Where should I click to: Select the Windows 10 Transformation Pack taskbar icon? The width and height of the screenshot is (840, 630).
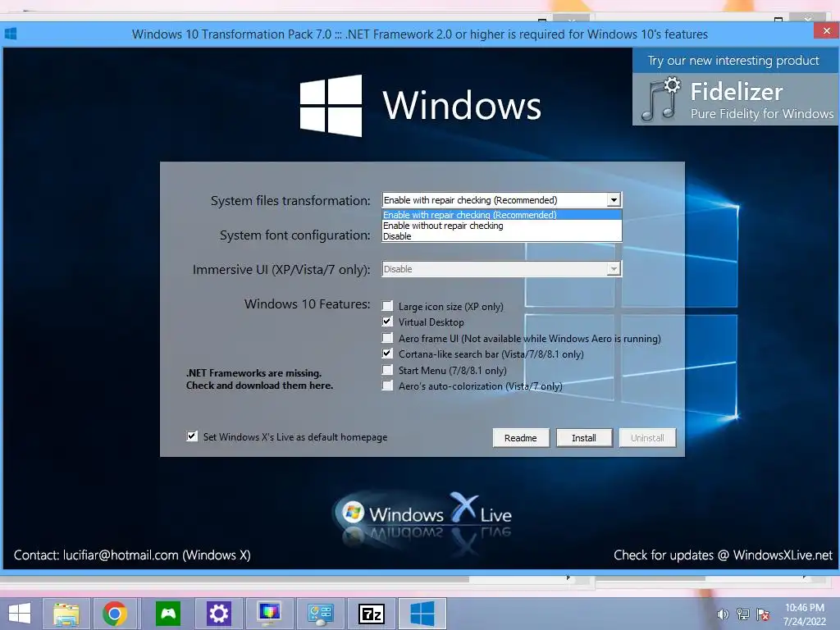tap(422, 614)
